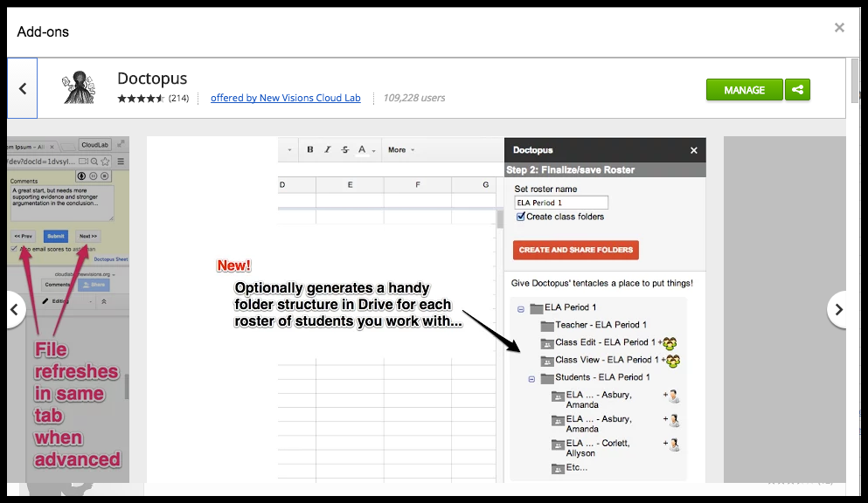Open the More dropdown in toolbar
Screen dimensions: 868x503
[401, 150]
